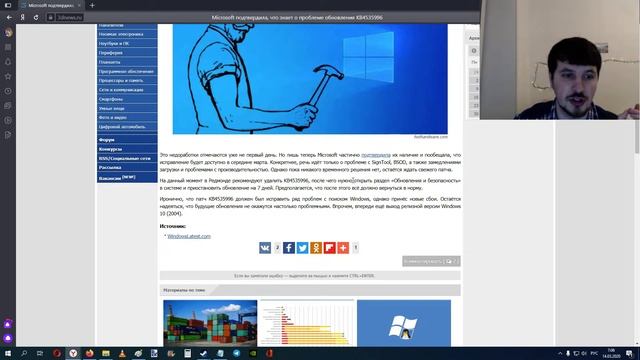Follow the 'подтвердила' link in the article
640x360 pixels.
376,155
